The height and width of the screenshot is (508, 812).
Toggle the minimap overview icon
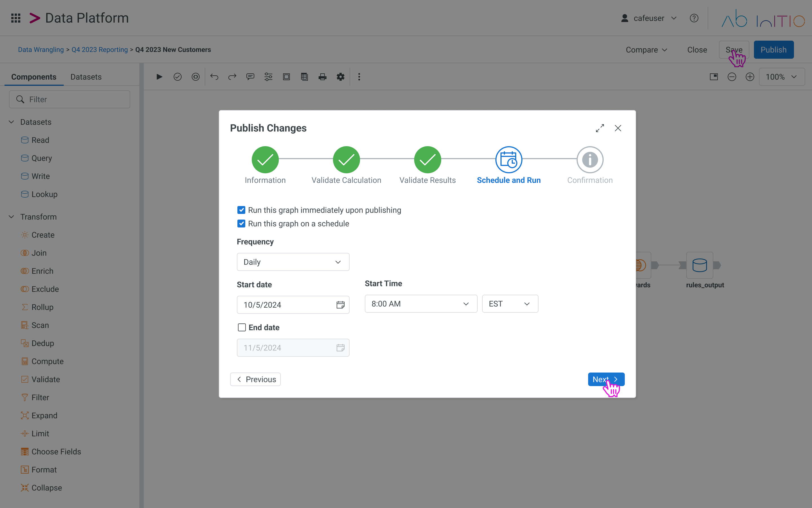pos(714,77)
